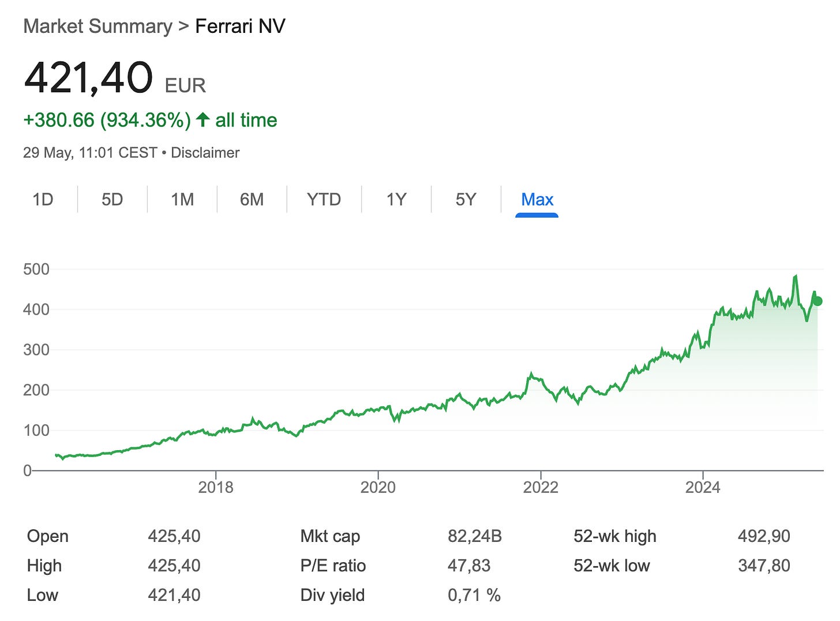Click the Ferrari NV title

(x=241, y=27)
